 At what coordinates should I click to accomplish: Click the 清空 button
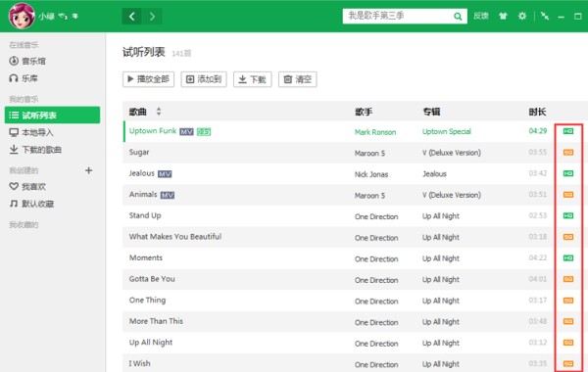298,79
